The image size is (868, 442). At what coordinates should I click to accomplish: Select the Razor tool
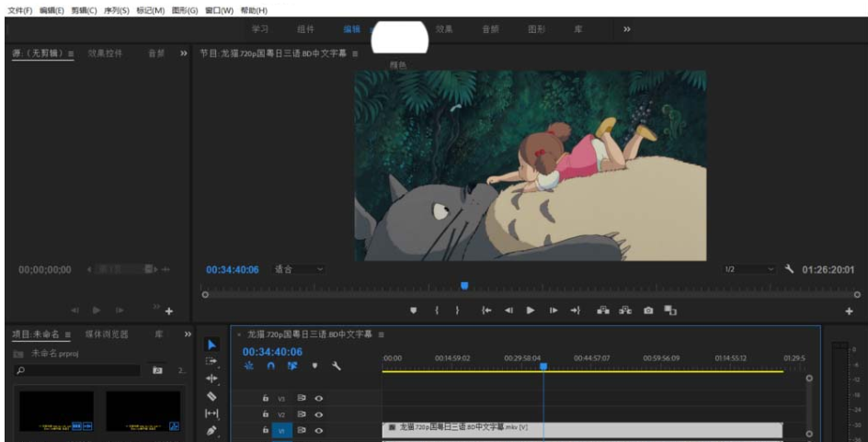pos(211,396)
